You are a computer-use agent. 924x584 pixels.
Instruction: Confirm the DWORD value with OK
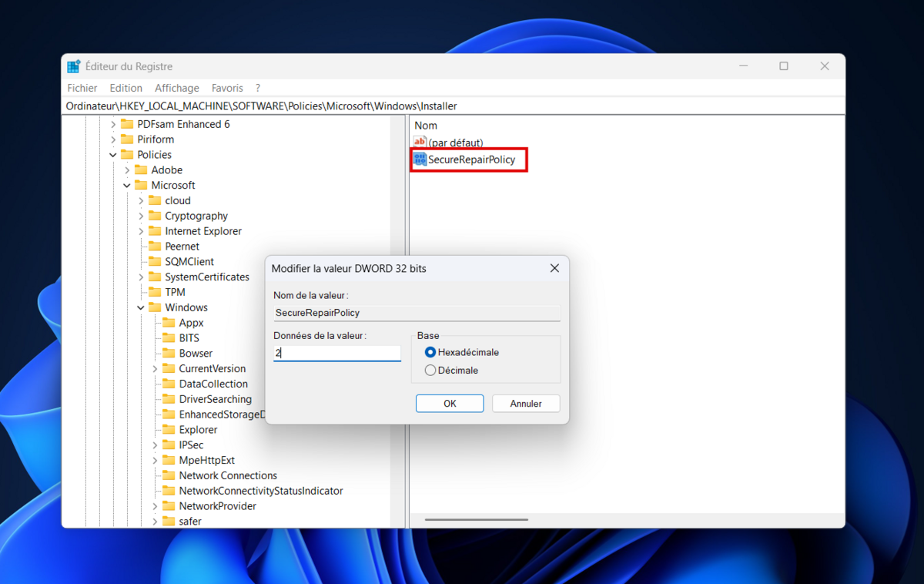(450, 404)
